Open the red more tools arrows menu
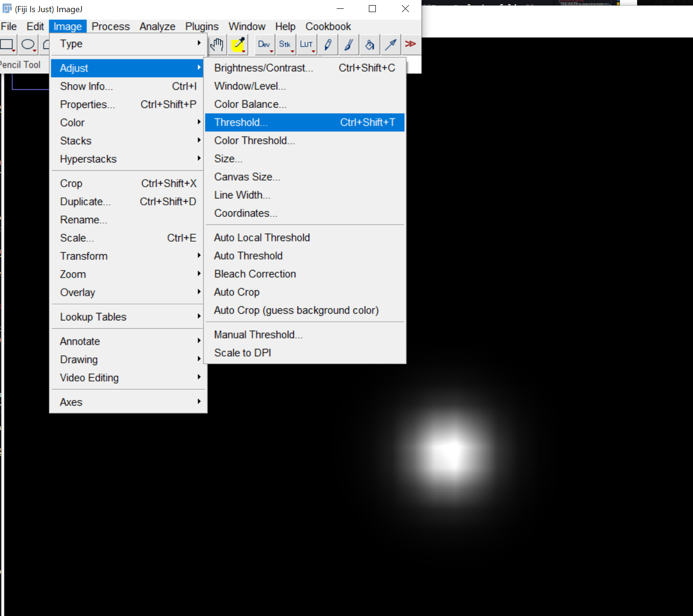Screen dimensions: 693x616 tap(410, 44)
